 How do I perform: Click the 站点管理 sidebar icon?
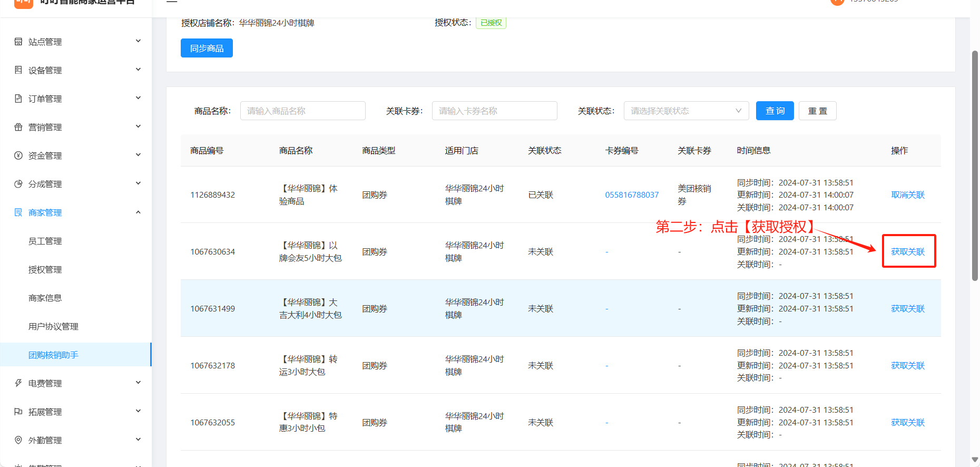(18, 42)
